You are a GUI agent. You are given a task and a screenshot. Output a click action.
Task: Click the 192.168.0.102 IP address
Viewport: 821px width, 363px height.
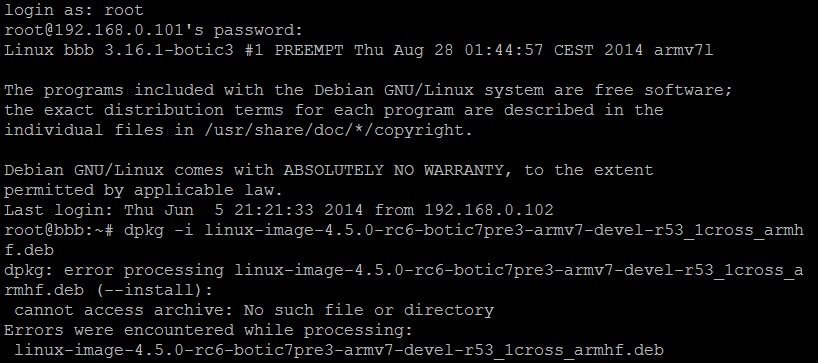pos(489,210)
